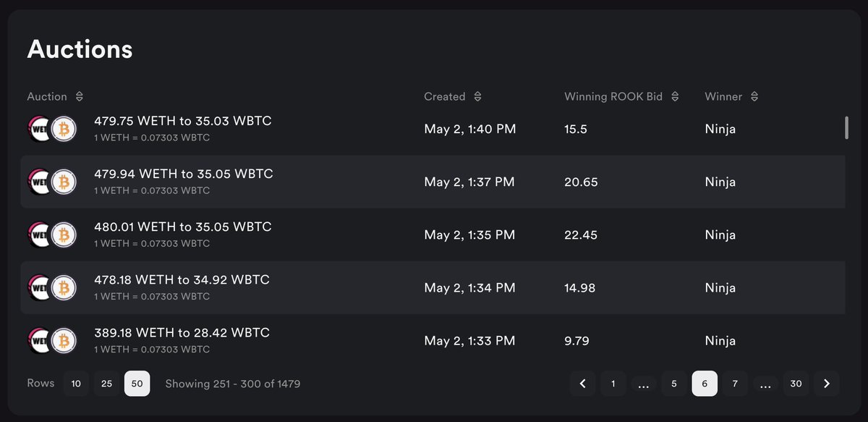Viewport: 868px width, 422px height.
Task: Click the table's vertical scrollbar thumb
Action: [846, 127]
